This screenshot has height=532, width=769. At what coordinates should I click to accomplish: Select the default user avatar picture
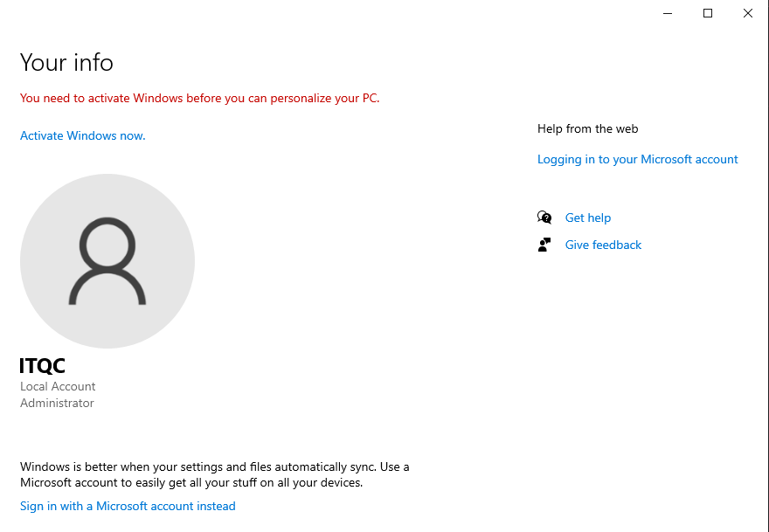[x=107, y=261]
